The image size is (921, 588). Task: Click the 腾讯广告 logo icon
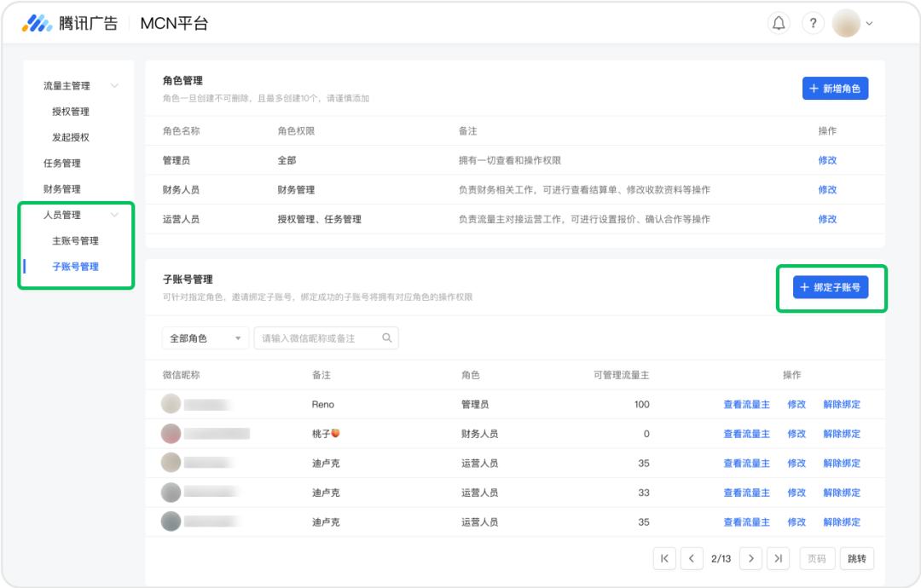tap(36, 23)
